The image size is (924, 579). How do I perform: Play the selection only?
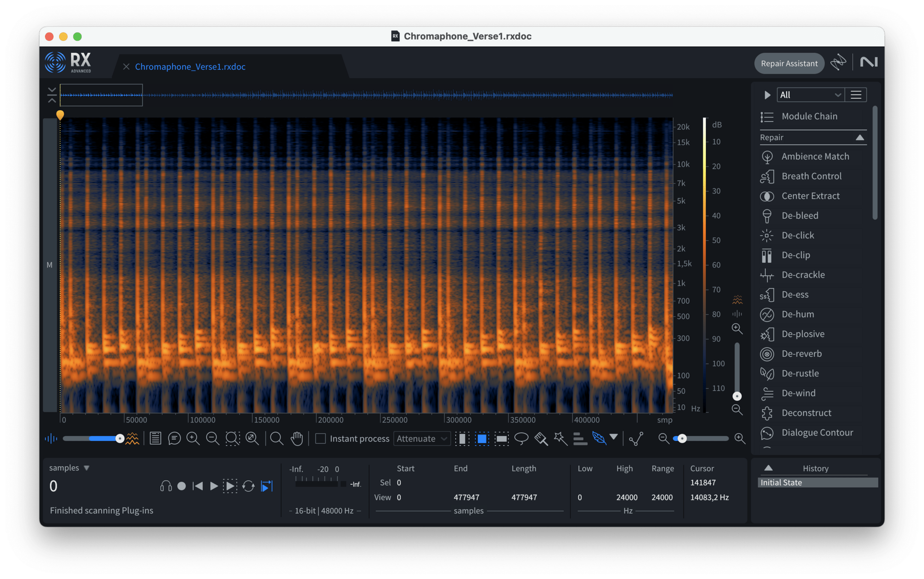(230, 486)
